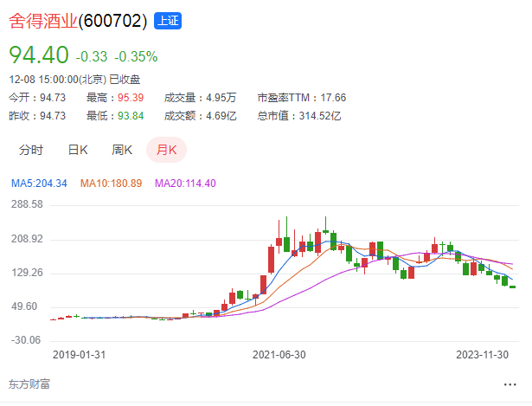Select the highlighted 月K monthly tab

click(166, 150)
